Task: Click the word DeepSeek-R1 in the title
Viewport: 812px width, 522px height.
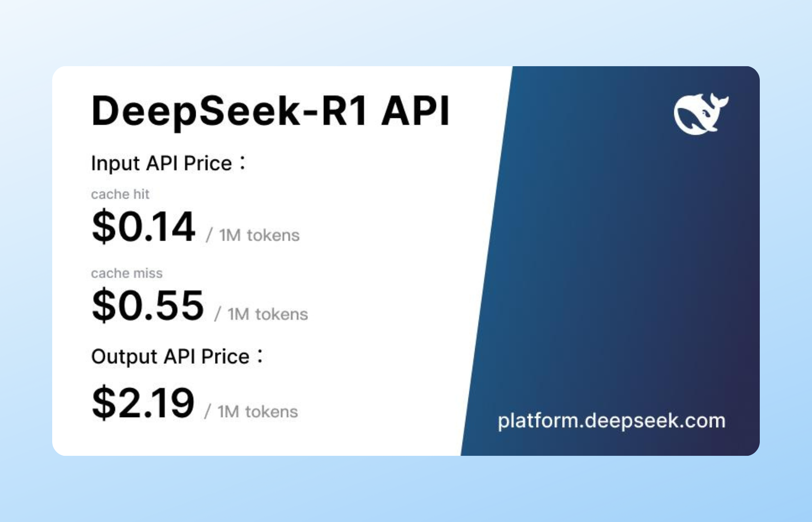Action: click(x=229, y=111)
